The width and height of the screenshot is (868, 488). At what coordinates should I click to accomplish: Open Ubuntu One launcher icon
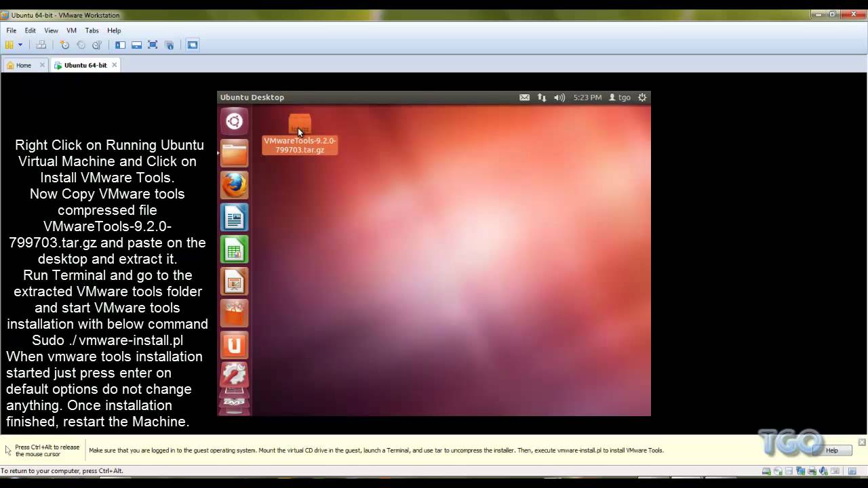(x=234, y=345)
